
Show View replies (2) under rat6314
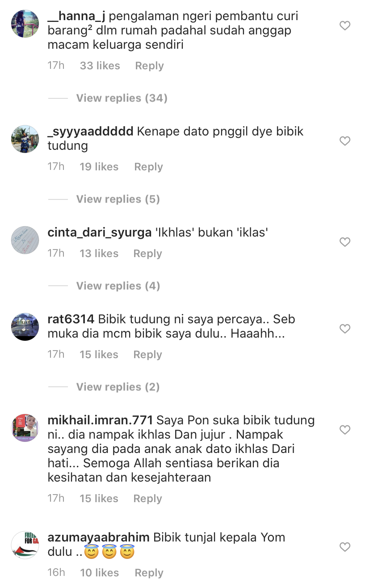pyautogui.click(x=118, y=387)
